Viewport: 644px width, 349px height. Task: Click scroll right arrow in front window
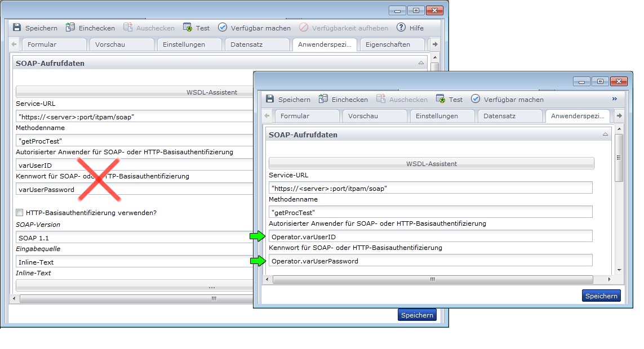coord(609,279)
